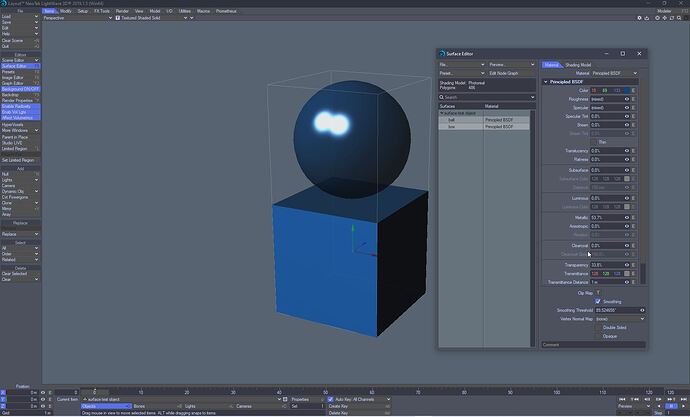
Task: Click search magnifier icon in Surface Editor
Action: pyautogui.click(x=442, y=97)
